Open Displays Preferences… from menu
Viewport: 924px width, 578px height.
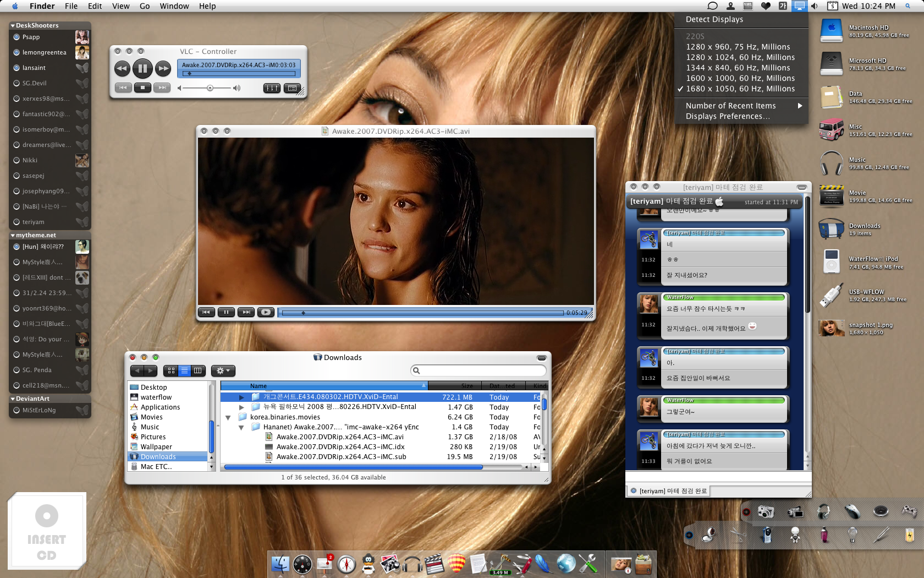(x=741, y=116)
